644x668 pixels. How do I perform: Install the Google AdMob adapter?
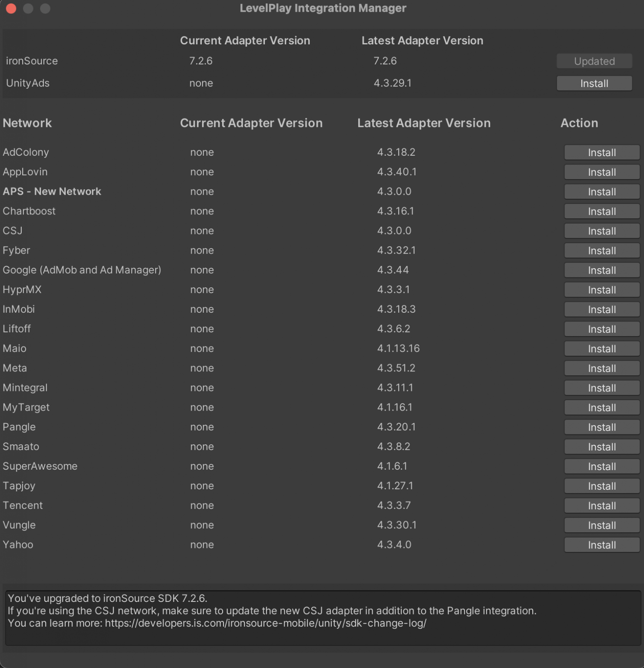601,270
